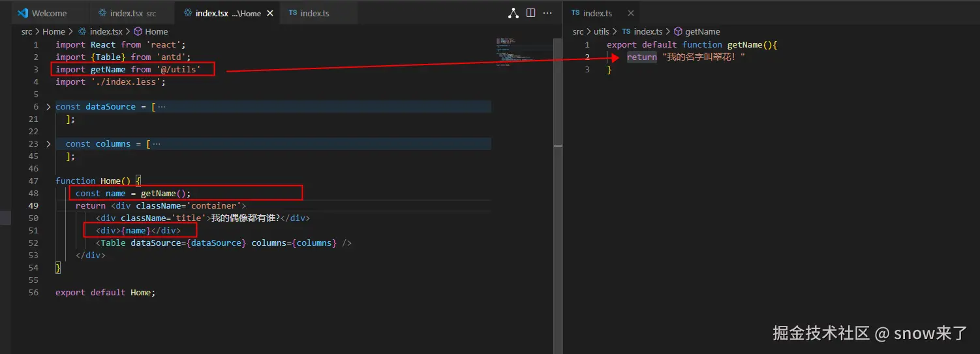The height and width of the screenshot is (354, 980).
Task: Click the fold ellipsis after dataSource = [
Action: tap(162, 107)
